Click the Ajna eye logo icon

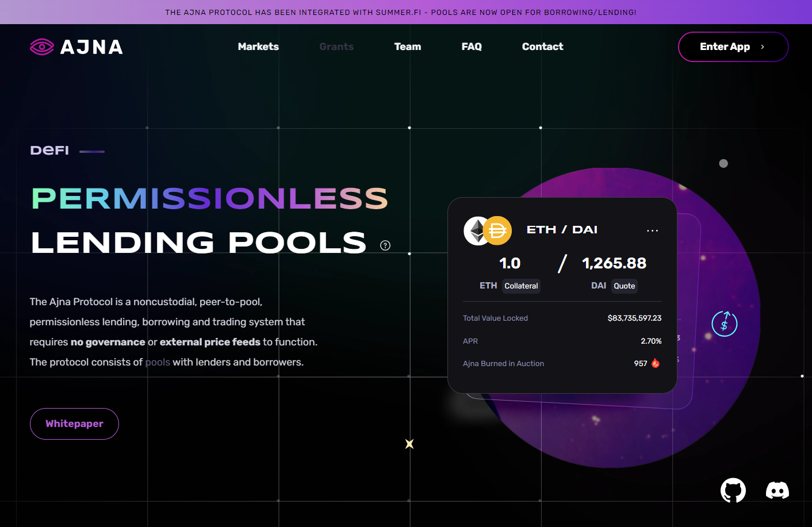[42, 47]
